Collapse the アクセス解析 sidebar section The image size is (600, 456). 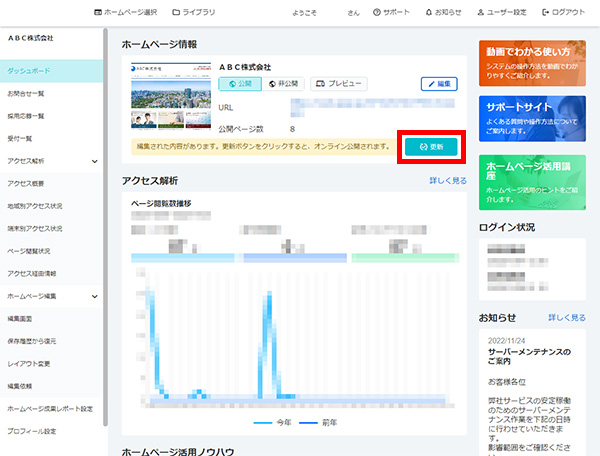pos(93,160)
